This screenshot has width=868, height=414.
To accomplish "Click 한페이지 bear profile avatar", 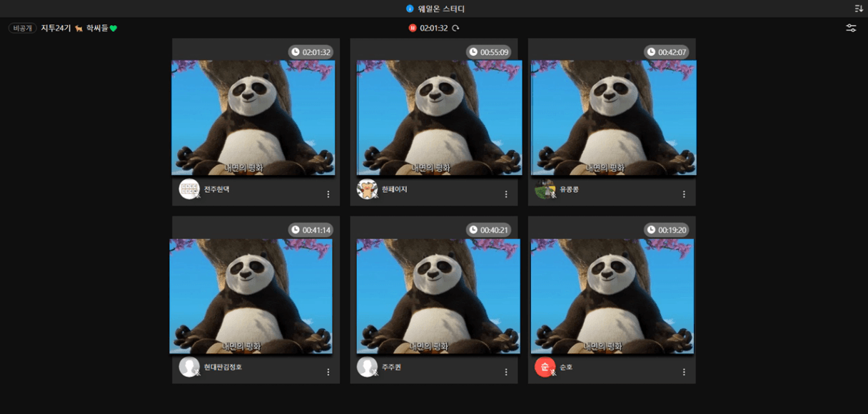I will click(x=367, y=189).
